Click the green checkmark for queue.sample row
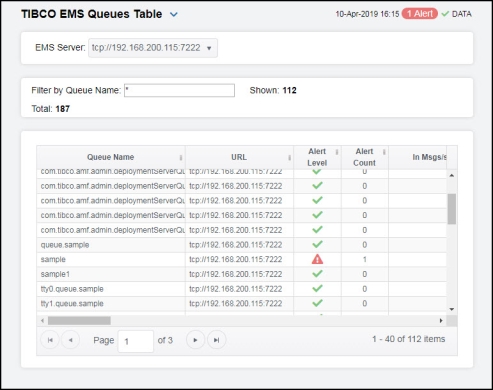493x390 pixels. pos(317,244)
